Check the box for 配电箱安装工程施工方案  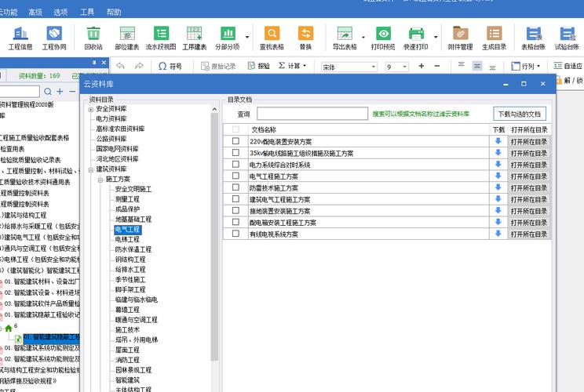[235, 222]
